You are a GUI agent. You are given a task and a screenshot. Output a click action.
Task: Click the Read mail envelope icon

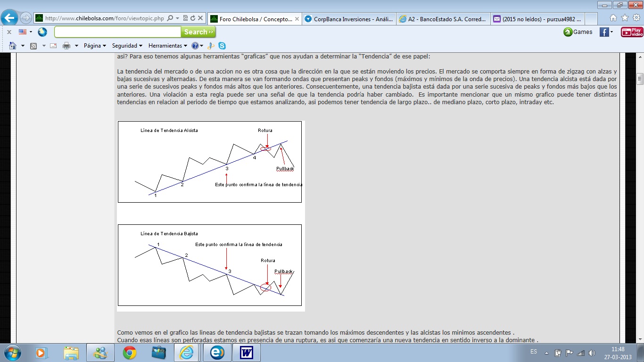pos(53,46)
